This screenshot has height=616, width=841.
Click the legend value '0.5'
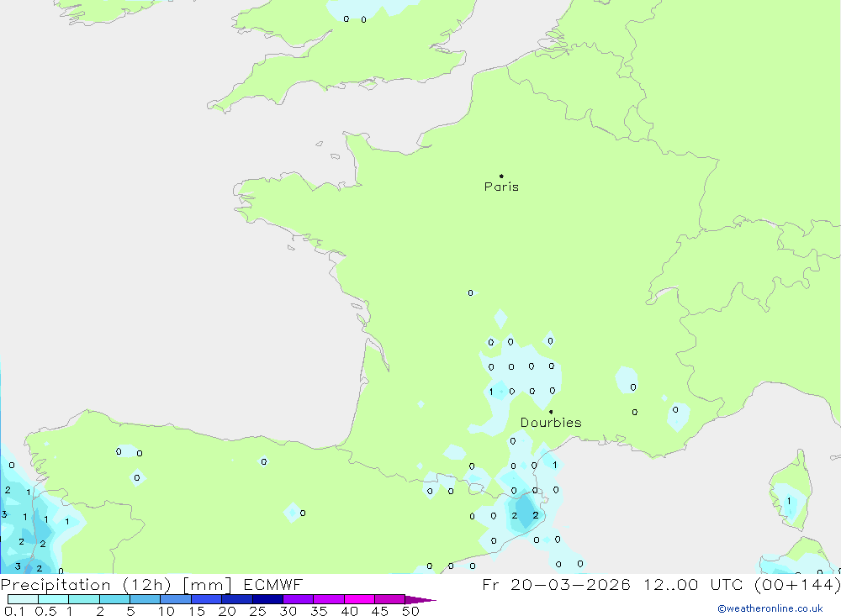(45, 611)
